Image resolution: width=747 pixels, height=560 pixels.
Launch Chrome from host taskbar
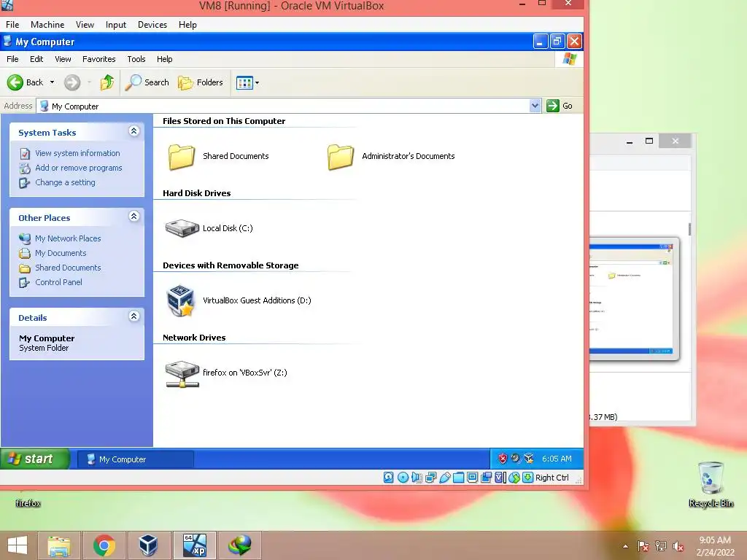click(104, 545)
